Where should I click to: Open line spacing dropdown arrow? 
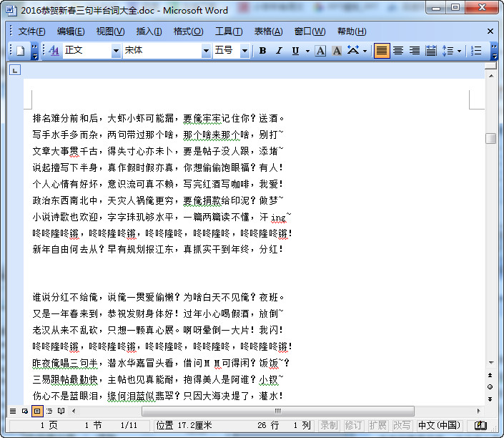click(x=459, y=51)
